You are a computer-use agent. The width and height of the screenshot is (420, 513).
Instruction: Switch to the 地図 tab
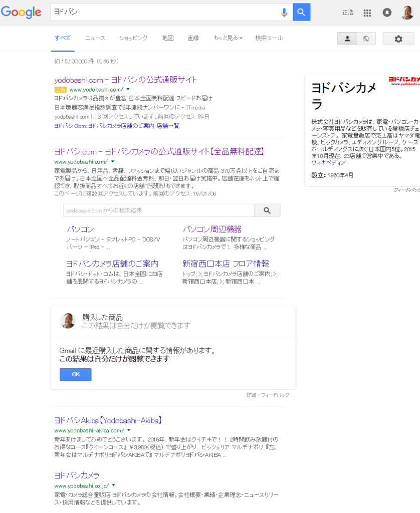coord(168,38)
